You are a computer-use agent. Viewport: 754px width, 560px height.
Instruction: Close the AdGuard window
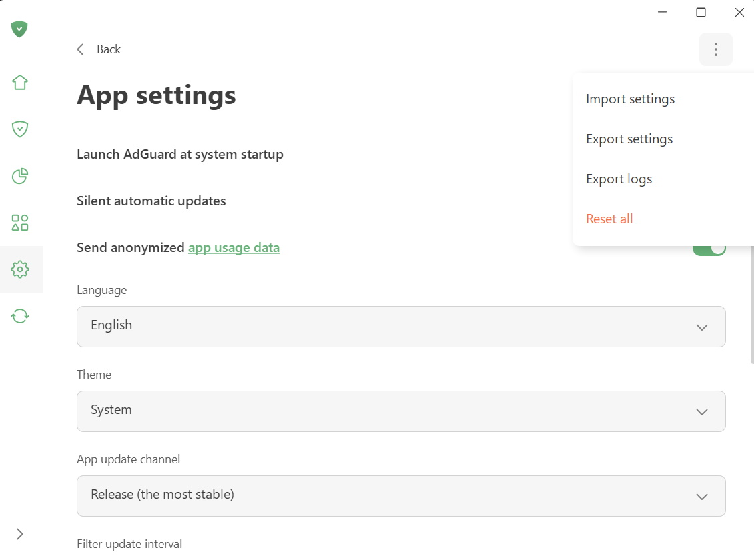point(739,12)
